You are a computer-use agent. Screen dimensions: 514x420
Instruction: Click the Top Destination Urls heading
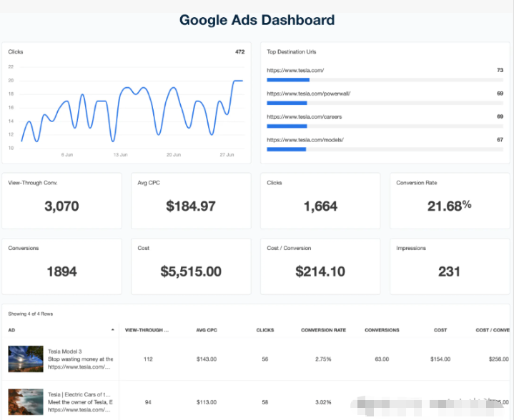(292, 51)
